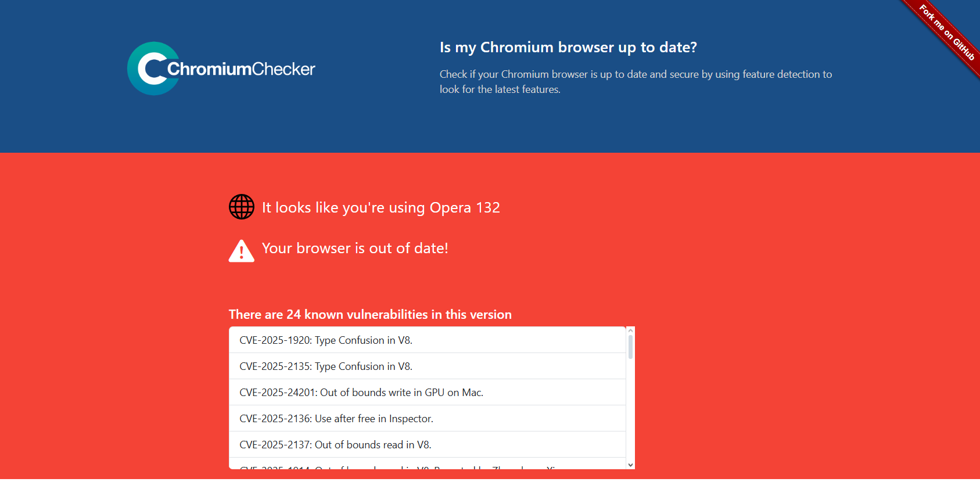Select the 'using Opera 132' message
Image resolution: width=980 pixels, height=482 pixels.
point(380,207)
